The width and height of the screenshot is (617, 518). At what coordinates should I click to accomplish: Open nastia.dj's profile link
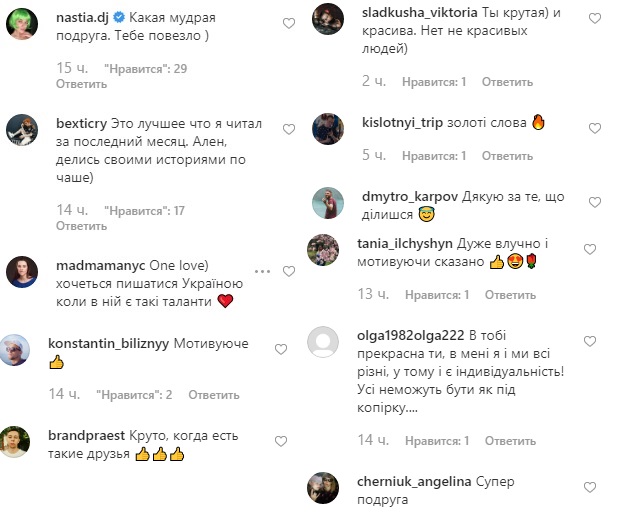click(81, 17)
